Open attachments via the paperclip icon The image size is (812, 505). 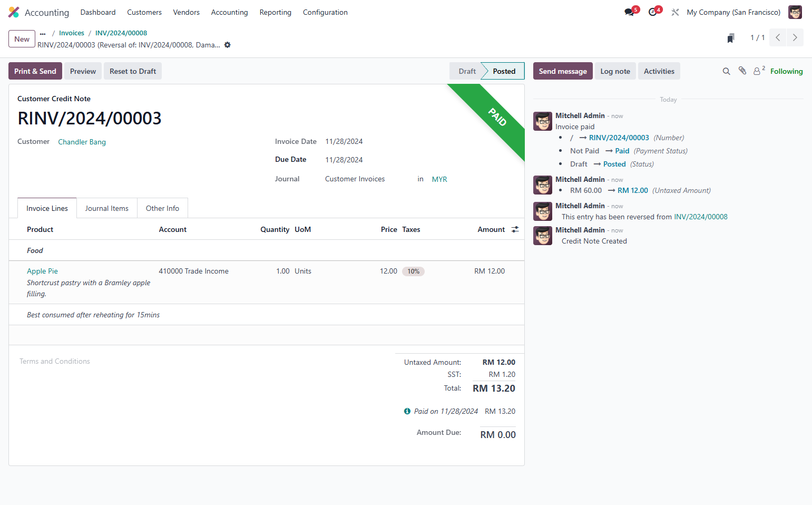(x=742, y=71)
